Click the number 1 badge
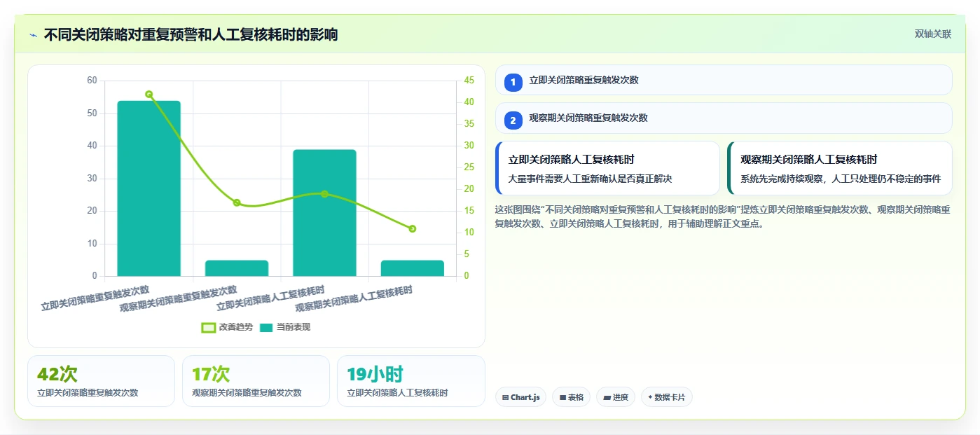This screenshot has width=980, height=435. click(x=513, y=82)
